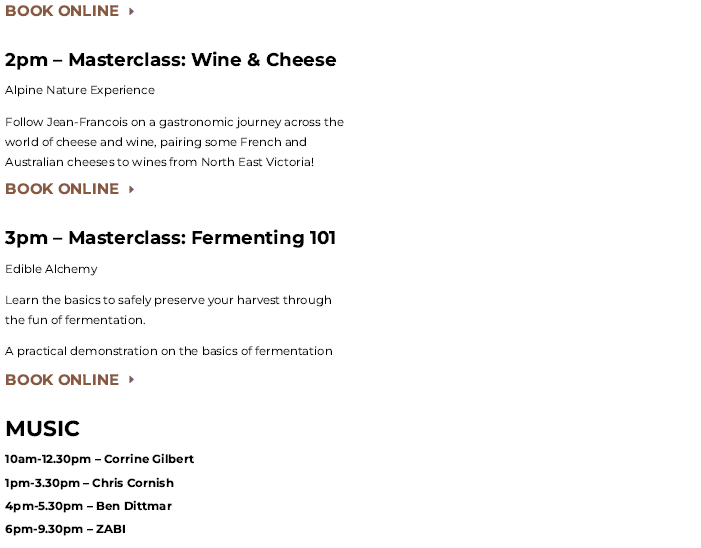701x548 pixels.
Task: Click the arrow icon after Wine & Cheese booking link
Action: click(131, 189)
